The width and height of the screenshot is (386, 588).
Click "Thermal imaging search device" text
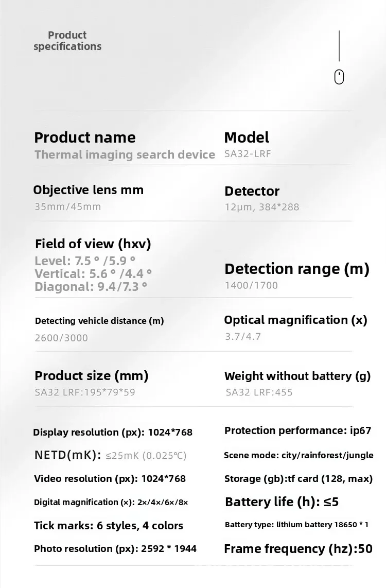point(125,154)
